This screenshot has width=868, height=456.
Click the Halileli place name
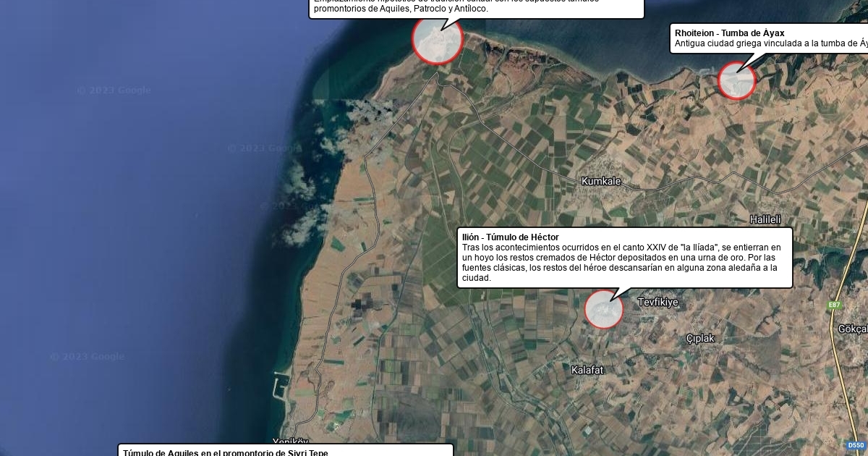click(x=765, y=219)
